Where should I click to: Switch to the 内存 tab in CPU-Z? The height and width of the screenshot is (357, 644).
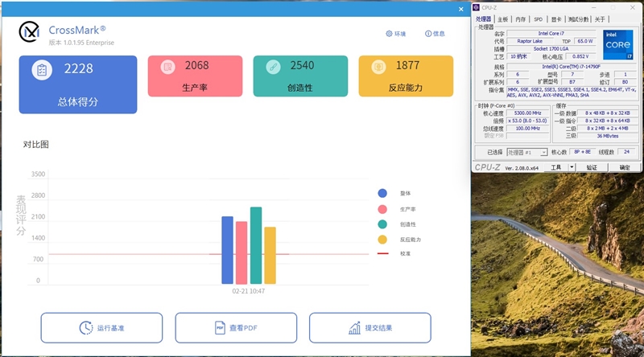pos(520,19)
